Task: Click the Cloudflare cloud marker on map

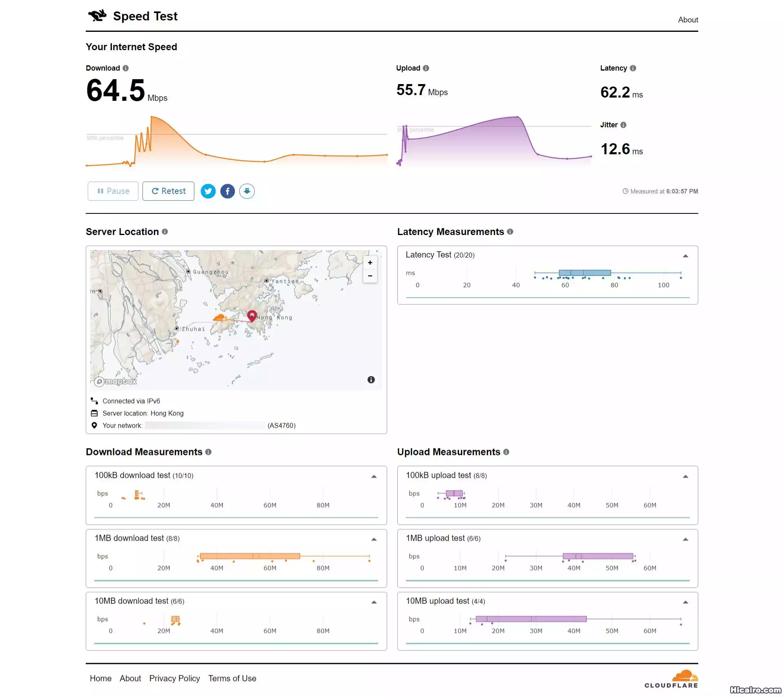Action: pyautogui.click(x=220, y=317)
